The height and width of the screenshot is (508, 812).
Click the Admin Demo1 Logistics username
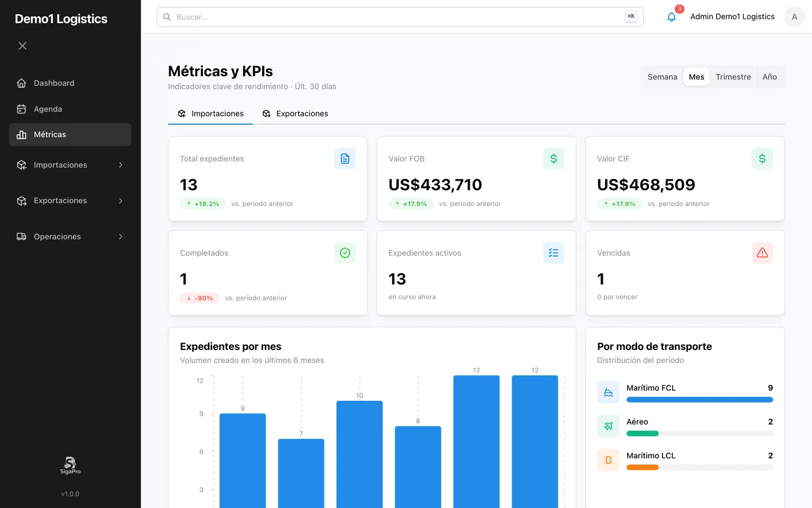pos(732,16)
